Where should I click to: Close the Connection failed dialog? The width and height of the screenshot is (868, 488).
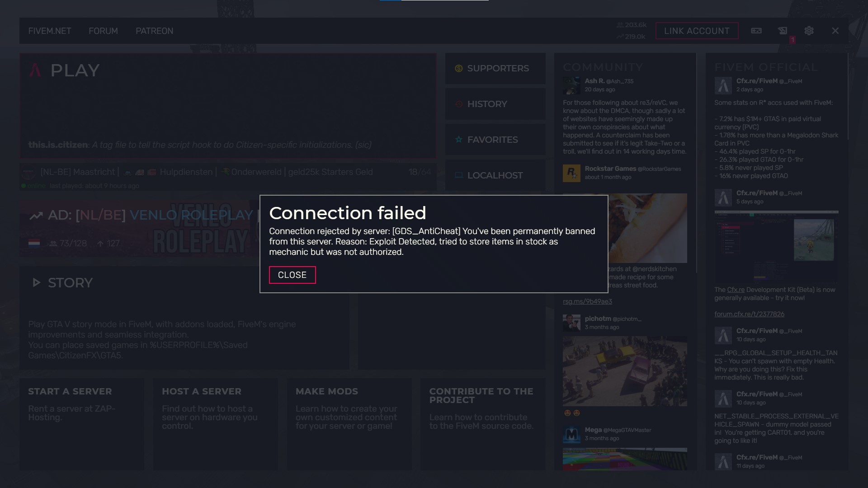click(292, 275)
